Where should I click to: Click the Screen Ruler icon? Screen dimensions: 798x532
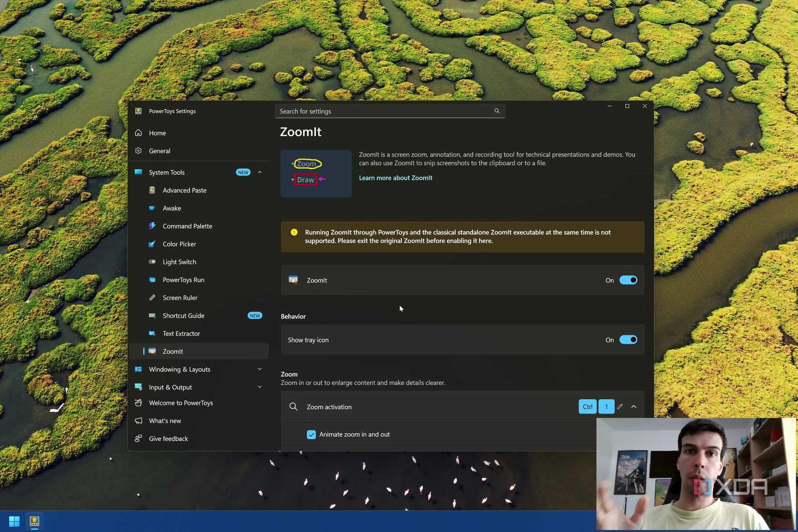(152, 297)
